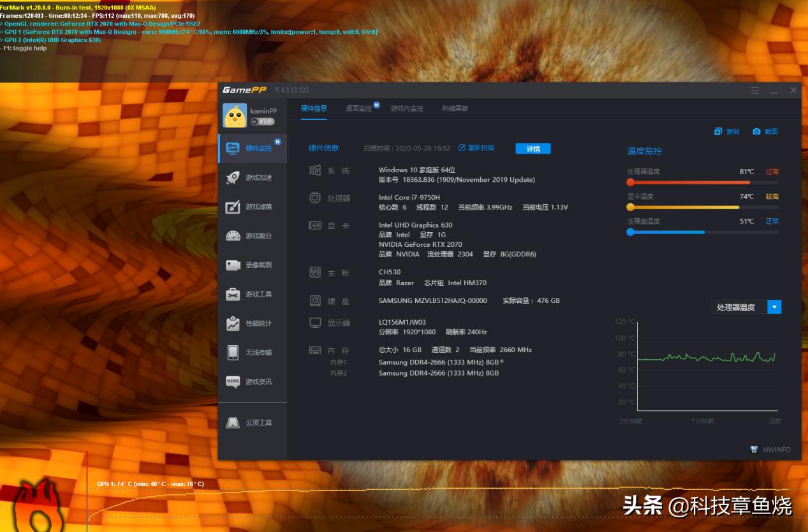This screenshot has height=532, width=808.
Task: Click the SAMSUNG MZVLB512HAJQ-00000 text
Action: tap(433, 300)
